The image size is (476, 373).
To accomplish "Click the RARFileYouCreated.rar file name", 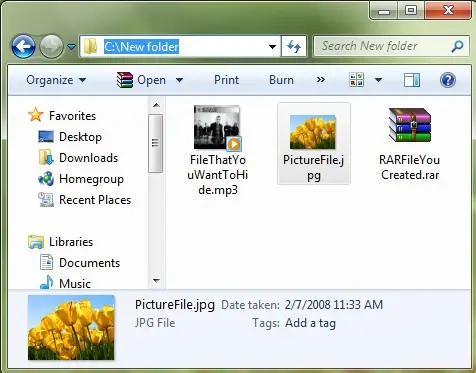I will pyautogui.click(x=410, y=167).
